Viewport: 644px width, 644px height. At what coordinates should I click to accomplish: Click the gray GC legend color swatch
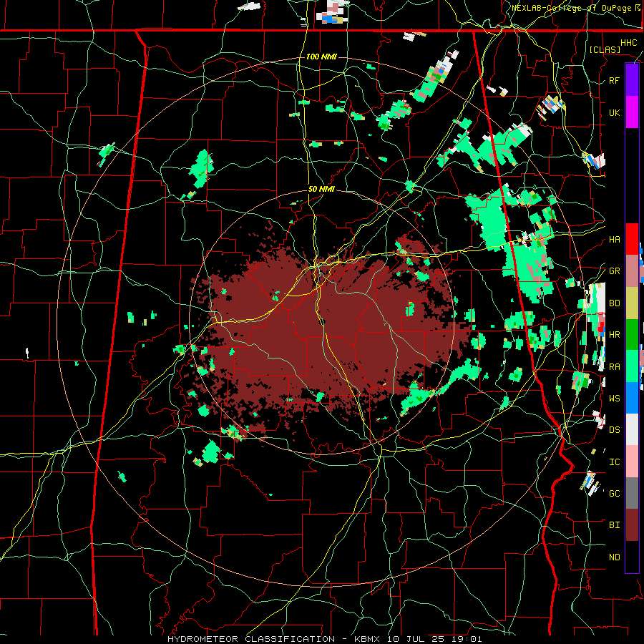(632, 493)
